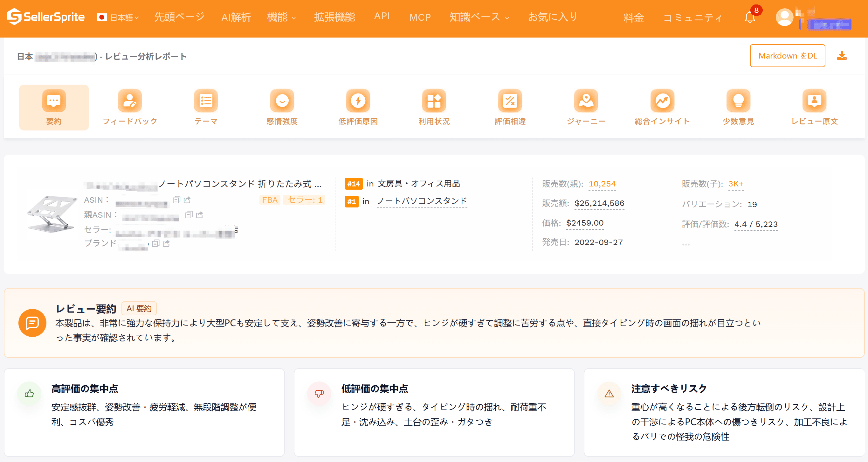Click the SellerSprite logo
The image size is (868, 462).
pyautogui.click(x=46, y=17)
